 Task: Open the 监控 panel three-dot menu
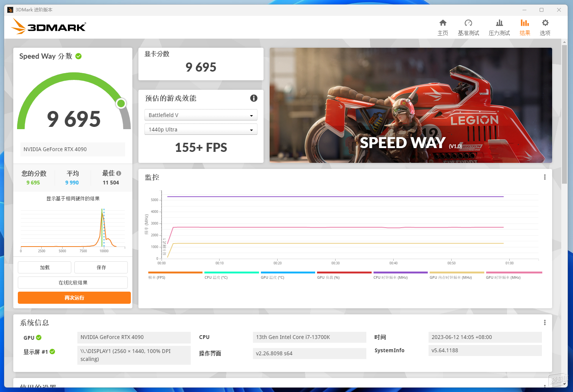545,177
